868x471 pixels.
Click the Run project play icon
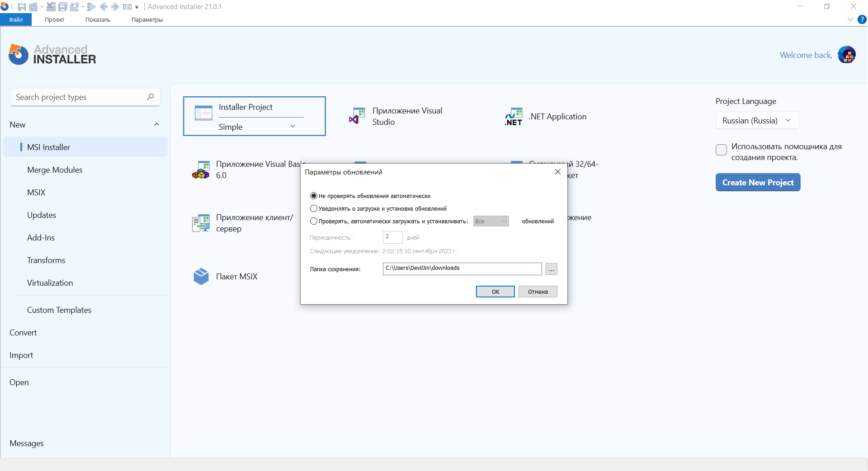pyautogui.click(x=91, y=7)
